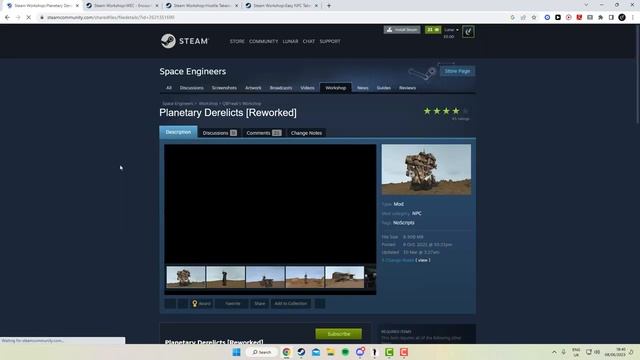
Task: Open the Description item tab
Action: 178,132
